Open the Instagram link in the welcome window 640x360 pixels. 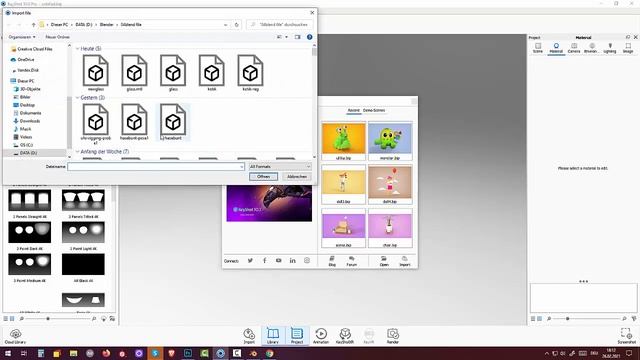tap(307, 260)
